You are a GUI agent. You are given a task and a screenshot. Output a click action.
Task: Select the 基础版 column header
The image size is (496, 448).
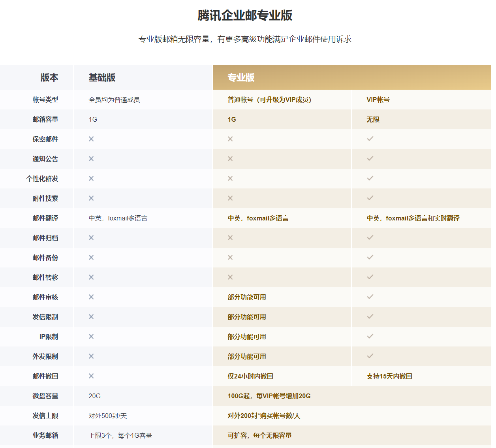click(102, 77)
